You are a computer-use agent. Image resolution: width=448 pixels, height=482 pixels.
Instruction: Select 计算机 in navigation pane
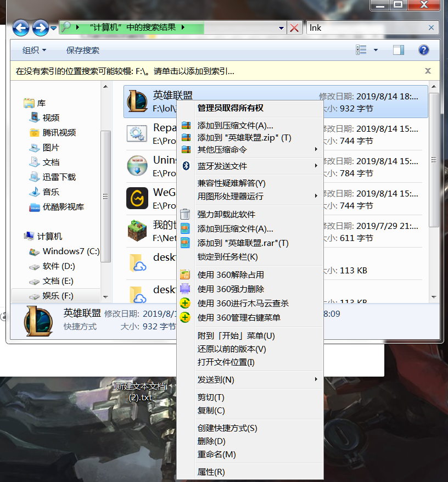pyautogui.click(x=43, y=236)
